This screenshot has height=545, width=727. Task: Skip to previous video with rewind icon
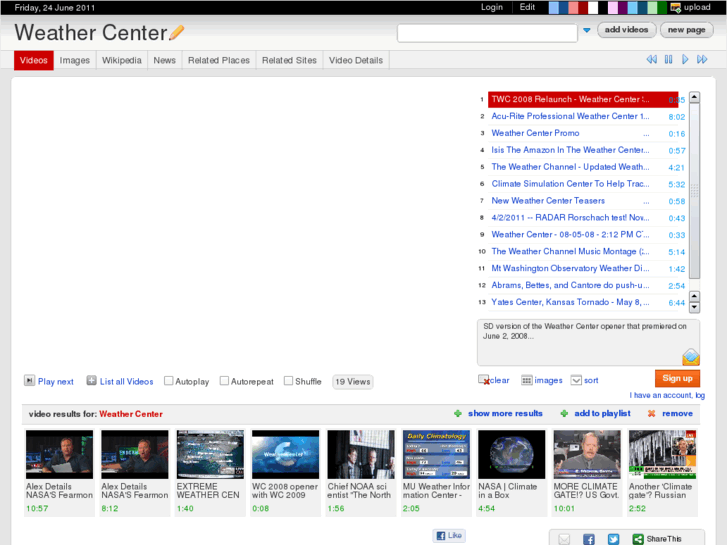point(651,59)
